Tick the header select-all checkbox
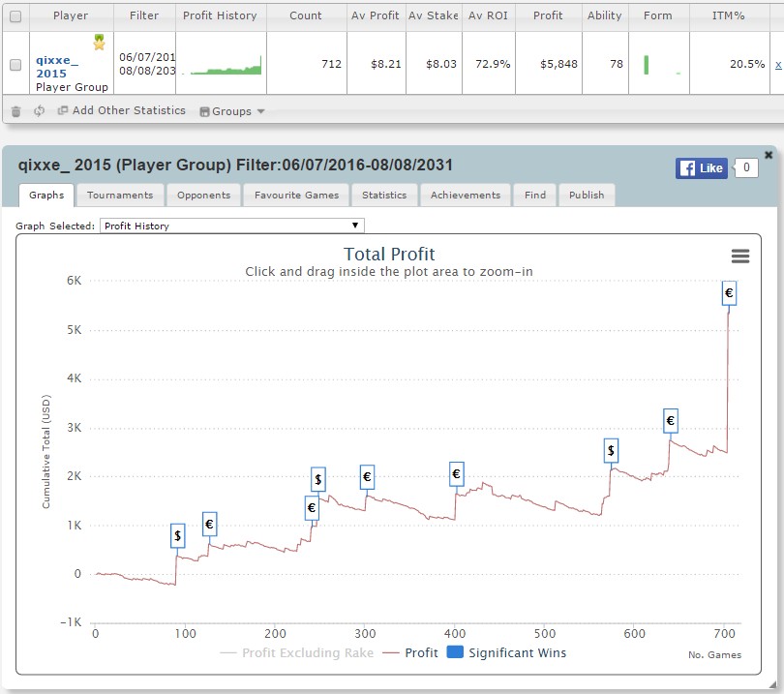This screenshot has width=784, height=694. coord(15,16)
